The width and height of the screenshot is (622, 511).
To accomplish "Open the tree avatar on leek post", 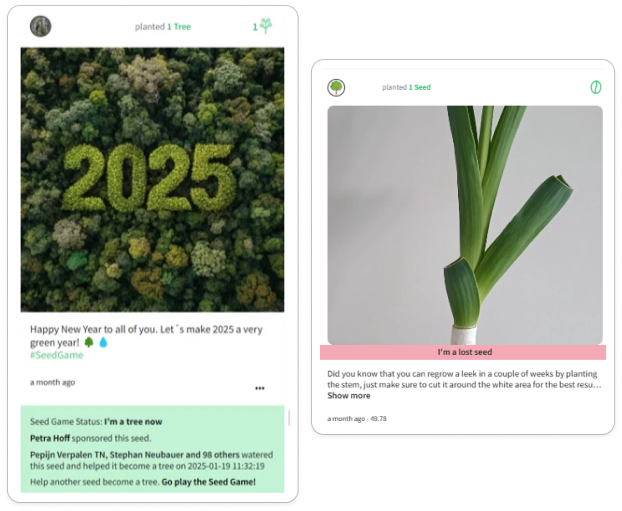I will pyautogui.click(x=336, y=87).
